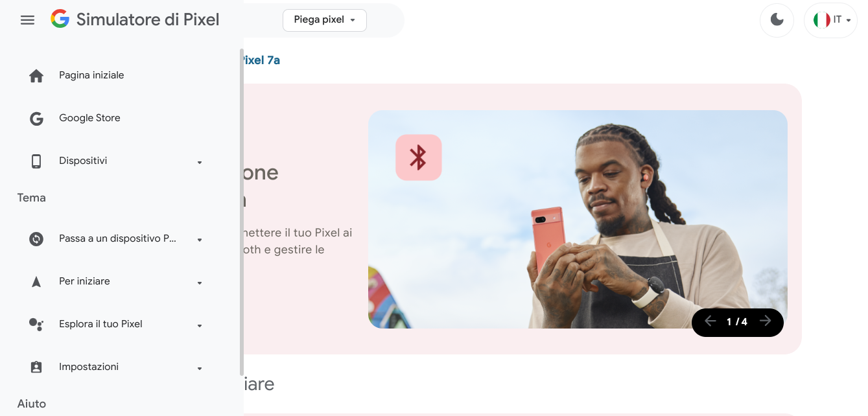Click the hamburger menu icon
The height and width of the screenshot is (416, 868).
point(27,20)
